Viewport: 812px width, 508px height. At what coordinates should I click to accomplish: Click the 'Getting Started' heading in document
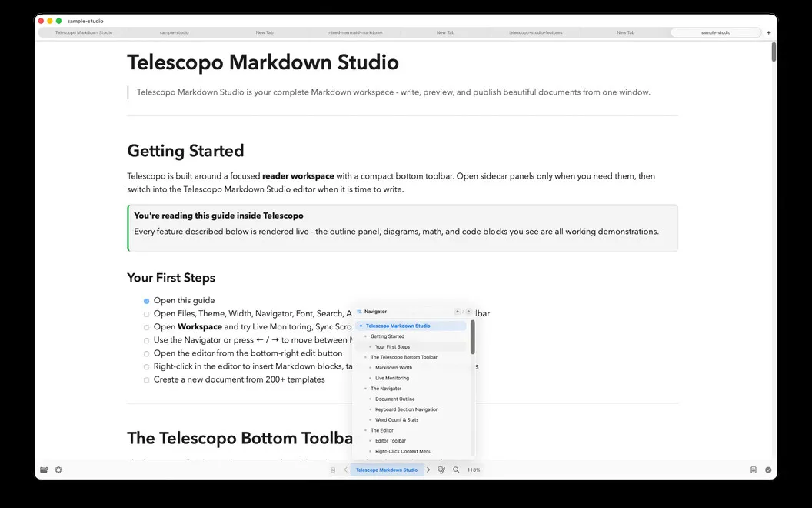(x=185, y=151)
